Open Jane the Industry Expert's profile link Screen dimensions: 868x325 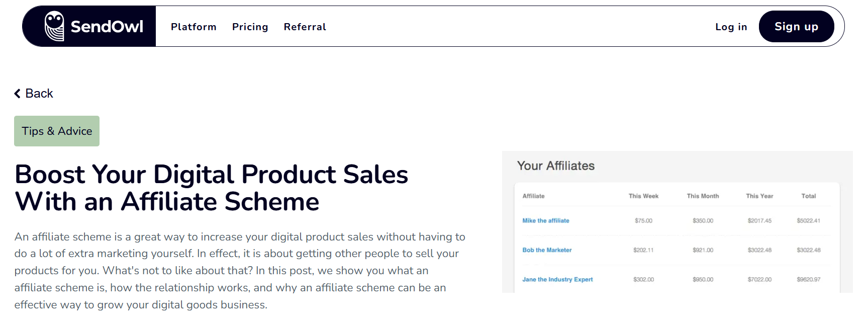558,279
